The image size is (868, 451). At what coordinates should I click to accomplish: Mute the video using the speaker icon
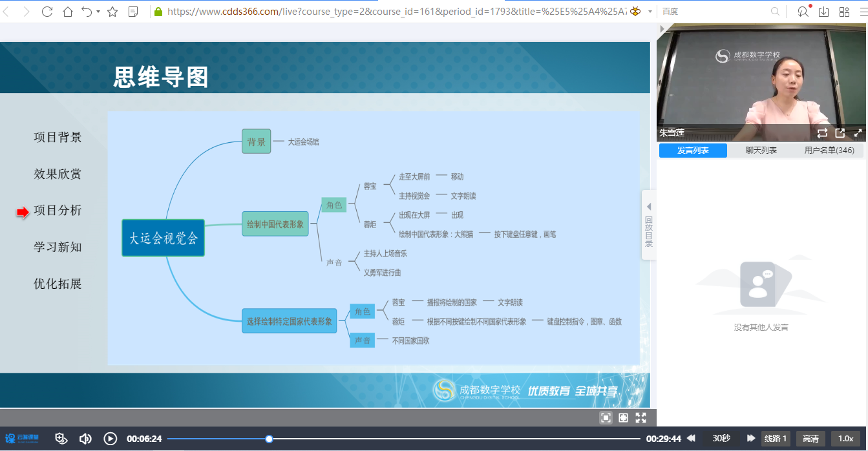point(85,439)
